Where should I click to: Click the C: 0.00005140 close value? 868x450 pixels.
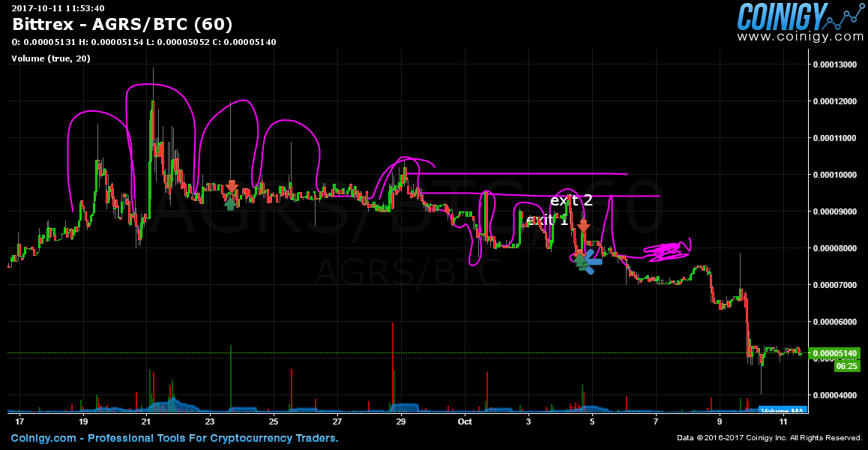tap(244, 42)
